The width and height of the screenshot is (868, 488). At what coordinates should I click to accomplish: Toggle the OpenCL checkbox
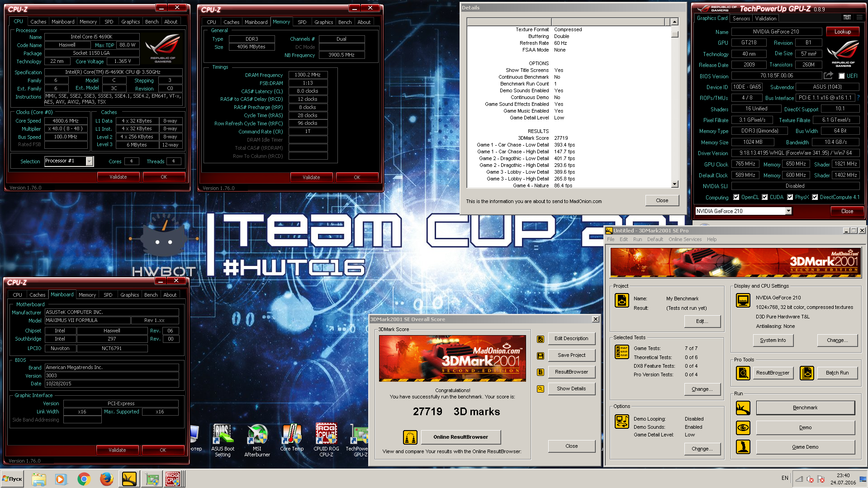tap(736, 197)
